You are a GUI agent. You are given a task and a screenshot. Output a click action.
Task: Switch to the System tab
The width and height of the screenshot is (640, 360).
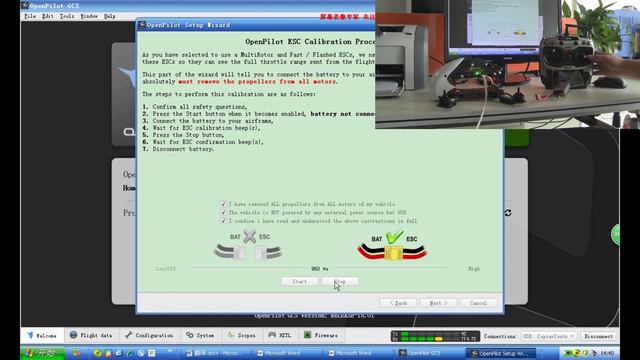200,335
